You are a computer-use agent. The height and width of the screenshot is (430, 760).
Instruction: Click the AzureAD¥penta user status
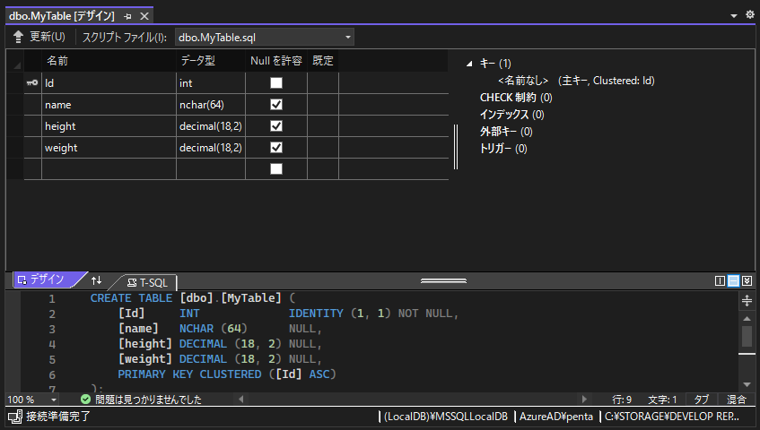pos(556,416)
